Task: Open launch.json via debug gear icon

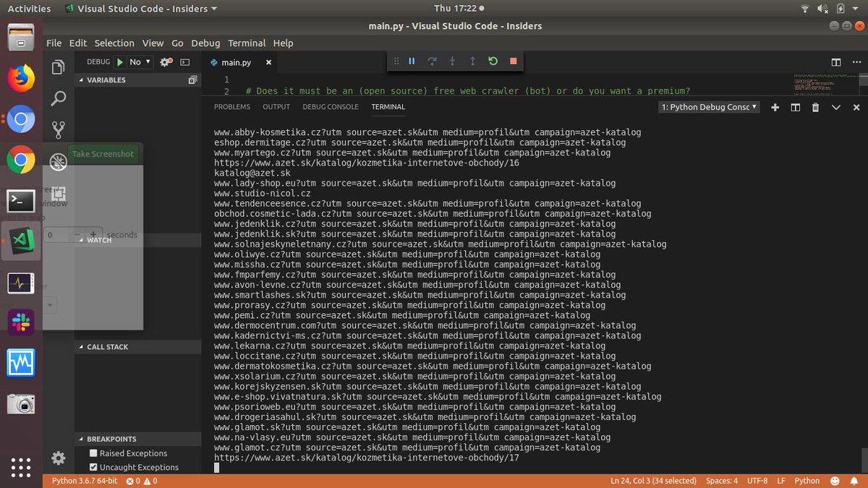Action: point(166,62)
